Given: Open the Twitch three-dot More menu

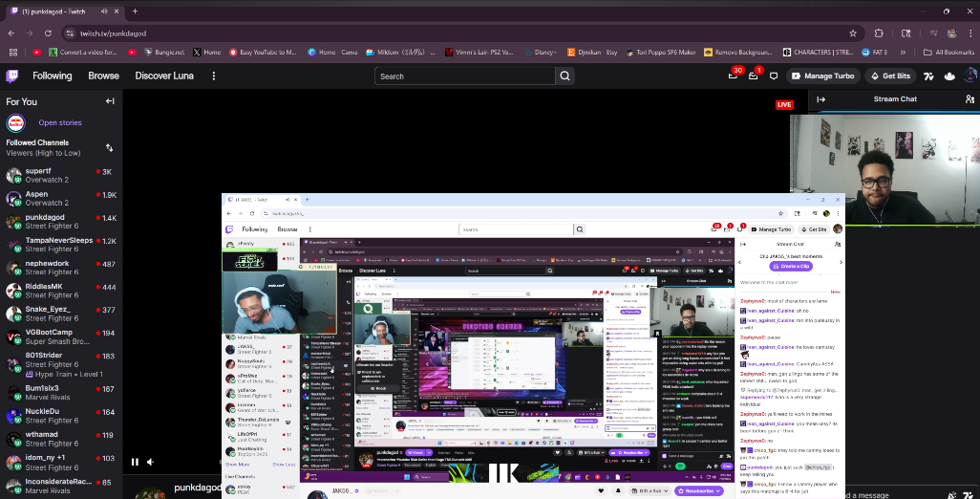Looking at the screenshot, I should (214, 76).
